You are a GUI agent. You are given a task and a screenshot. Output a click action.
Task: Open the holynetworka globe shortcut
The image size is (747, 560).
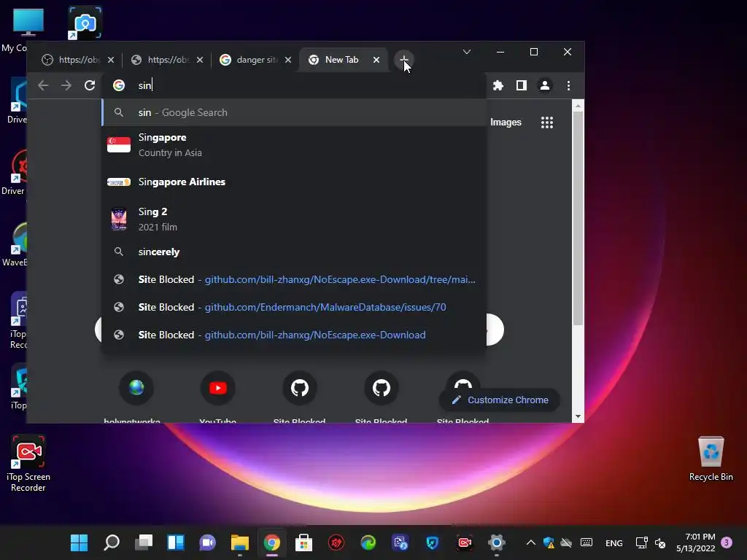click(x=136, y=396)
